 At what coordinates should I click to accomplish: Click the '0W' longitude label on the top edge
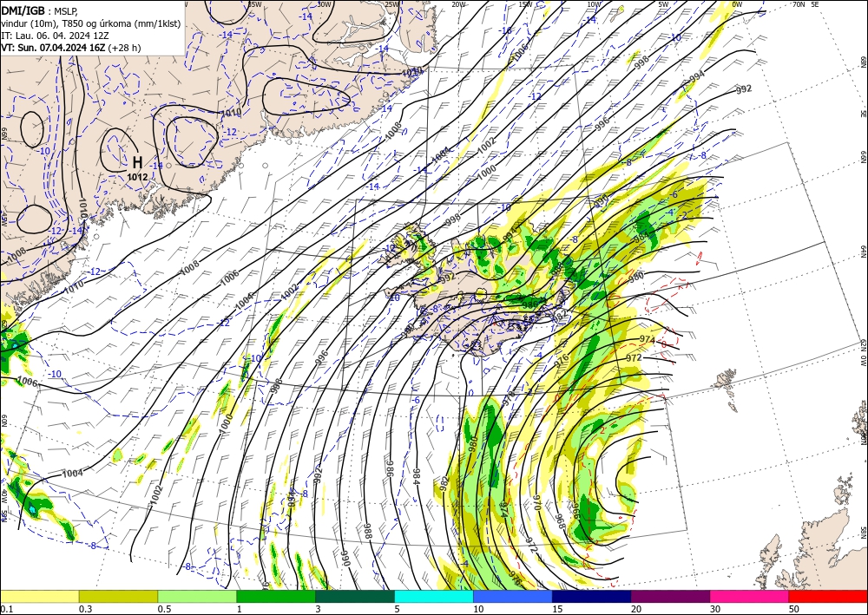[x=737, y=4]
